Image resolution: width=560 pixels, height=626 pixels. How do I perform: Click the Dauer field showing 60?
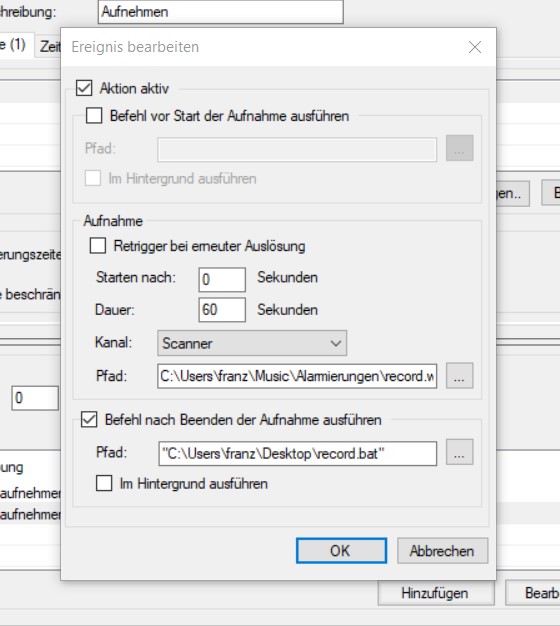[x=222, y=310]
